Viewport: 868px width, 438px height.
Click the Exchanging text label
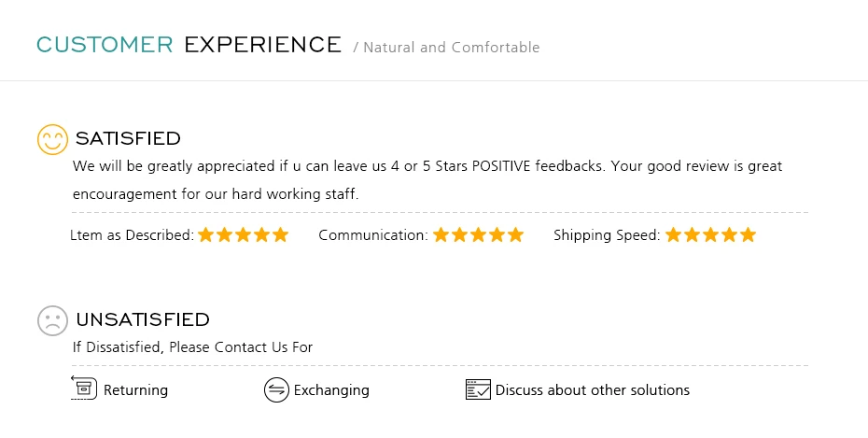click(x=331, y=390)
